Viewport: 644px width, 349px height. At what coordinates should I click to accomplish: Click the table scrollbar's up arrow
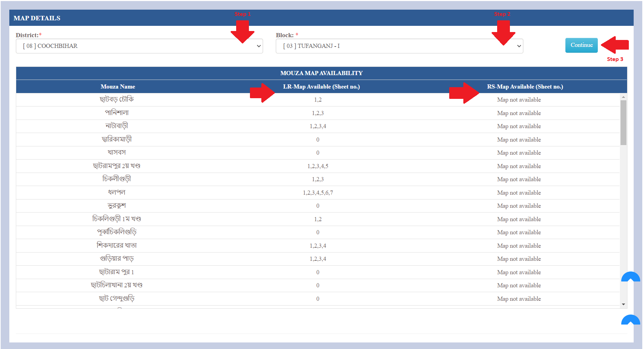(623, 97)
